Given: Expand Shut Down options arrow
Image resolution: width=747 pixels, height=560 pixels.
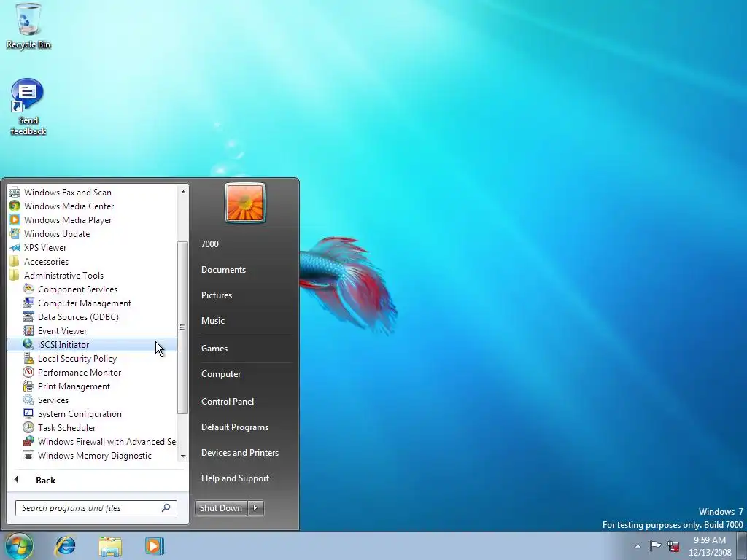Looking at the screenshot, I should (x=255, y=508).
